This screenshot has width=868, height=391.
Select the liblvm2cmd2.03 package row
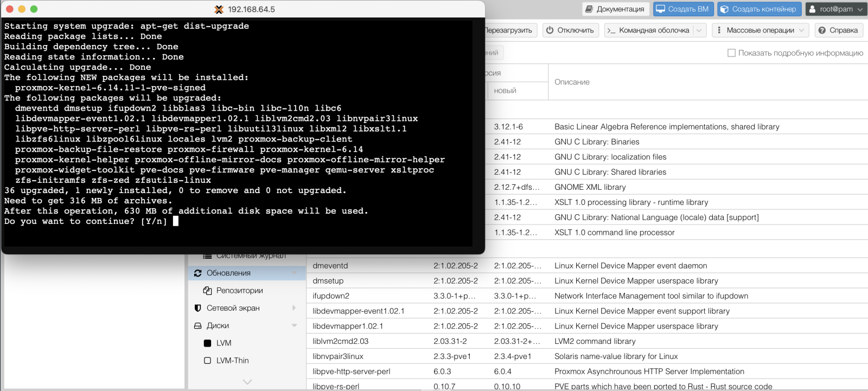(587, 341)
